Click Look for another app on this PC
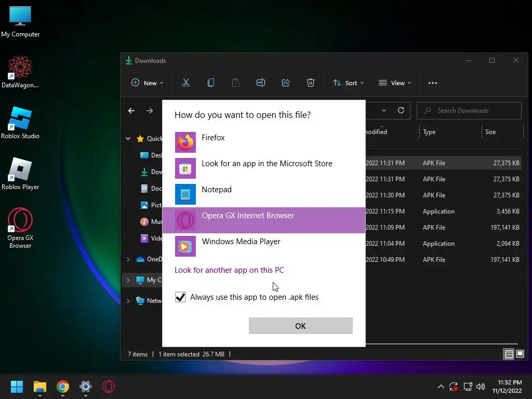The width and height of the screenshot is (532, 399). click(x=229, y=270)
